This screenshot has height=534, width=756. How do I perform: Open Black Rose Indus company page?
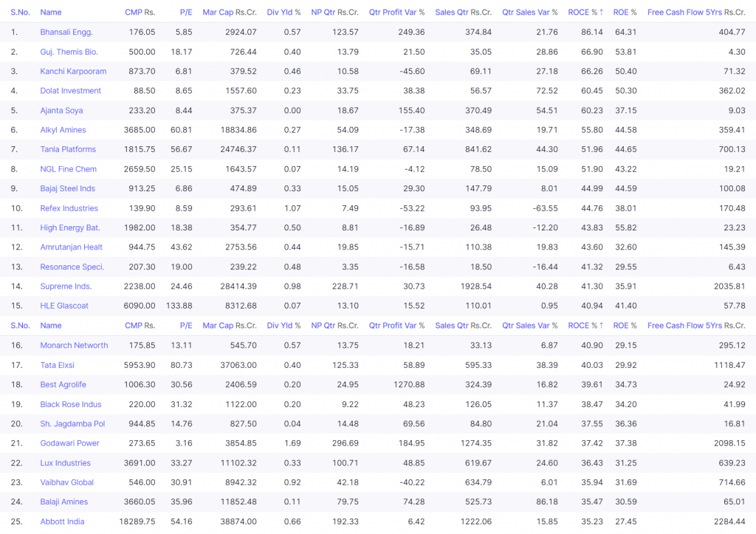[70, 404]
